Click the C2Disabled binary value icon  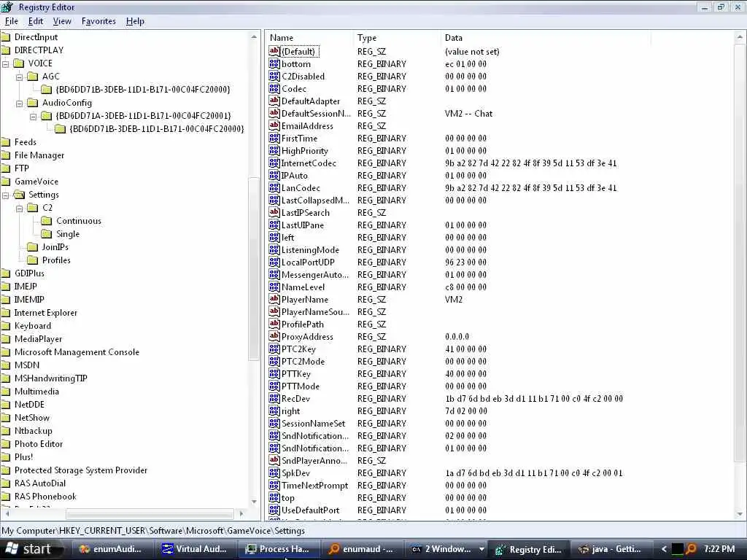(274, 76)
